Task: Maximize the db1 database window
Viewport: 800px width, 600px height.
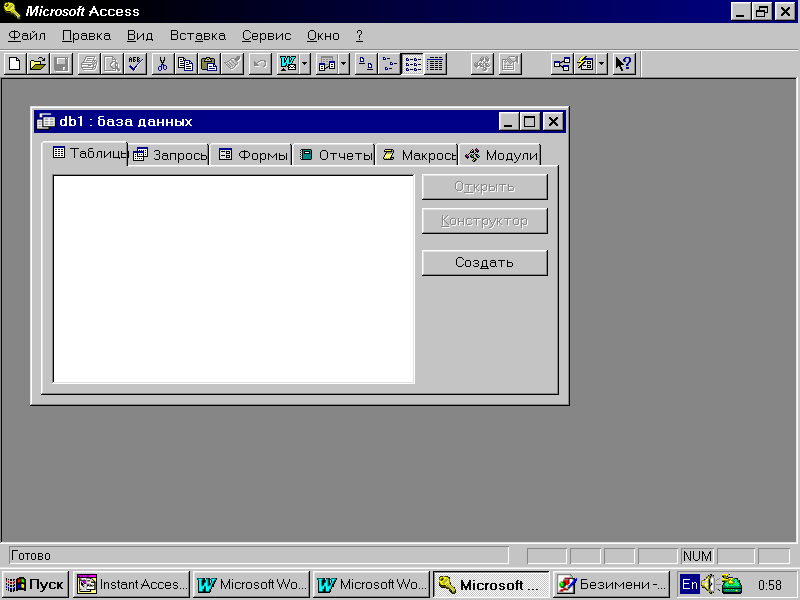Action: 529,121
